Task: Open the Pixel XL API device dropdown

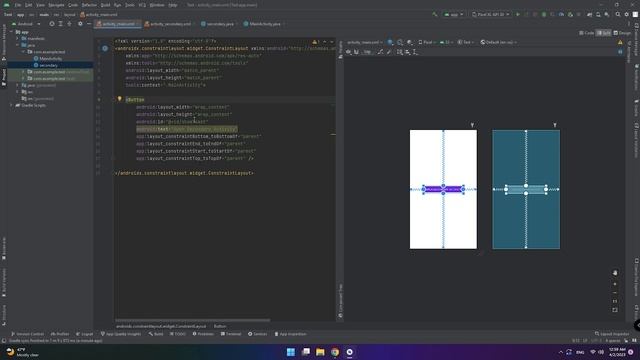Action: [x=490, y=14]
